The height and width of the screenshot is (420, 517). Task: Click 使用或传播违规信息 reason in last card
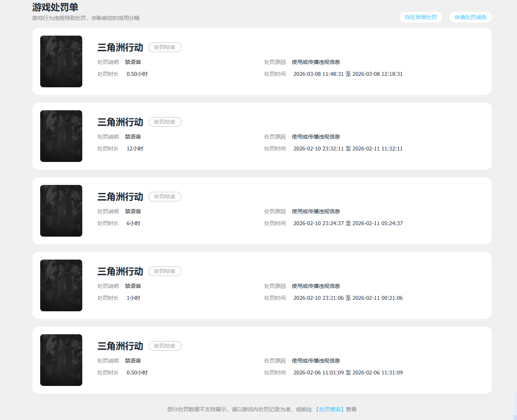point(316,361)
